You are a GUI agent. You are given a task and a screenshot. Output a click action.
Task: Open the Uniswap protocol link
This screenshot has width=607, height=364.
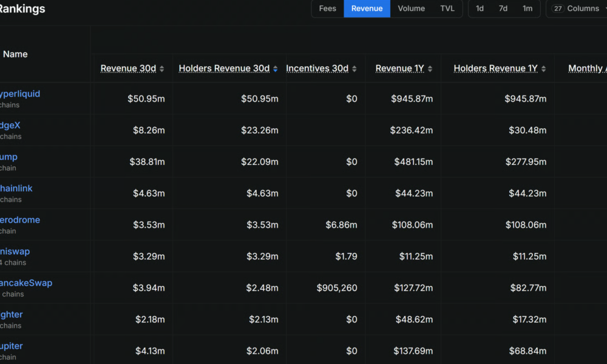coord(15,251)
